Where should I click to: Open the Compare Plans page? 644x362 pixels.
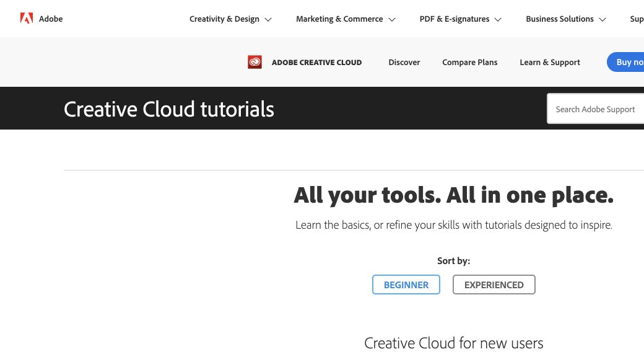tap(469, 62)
